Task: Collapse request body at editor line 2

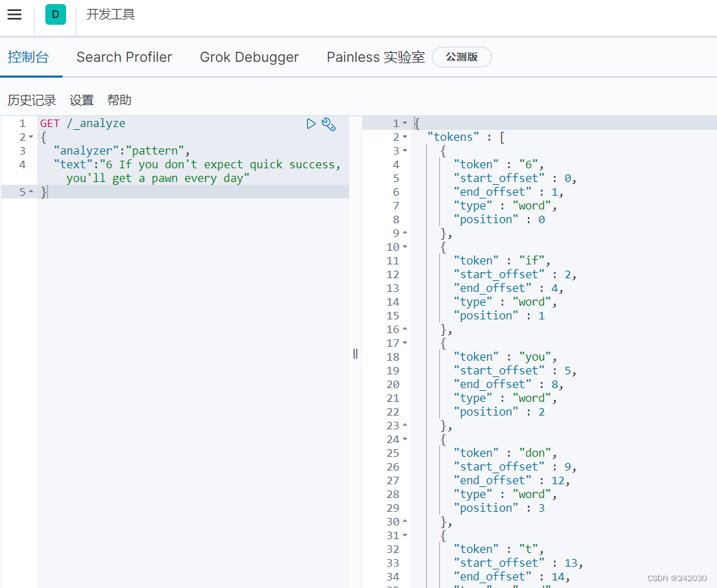Action: pyautogui.click(x=31, y=137)
